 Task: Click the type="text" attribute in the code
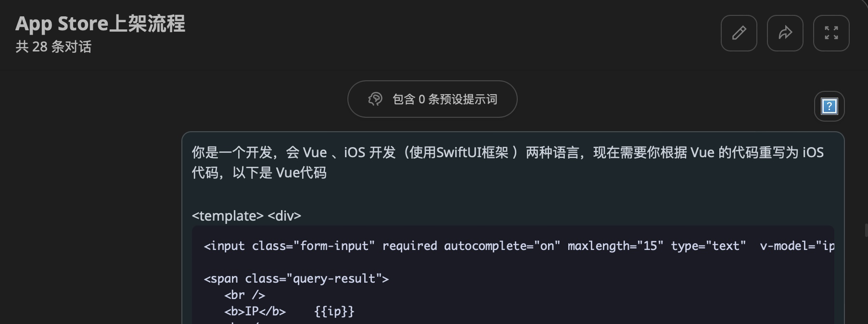(x=708, y=246)
